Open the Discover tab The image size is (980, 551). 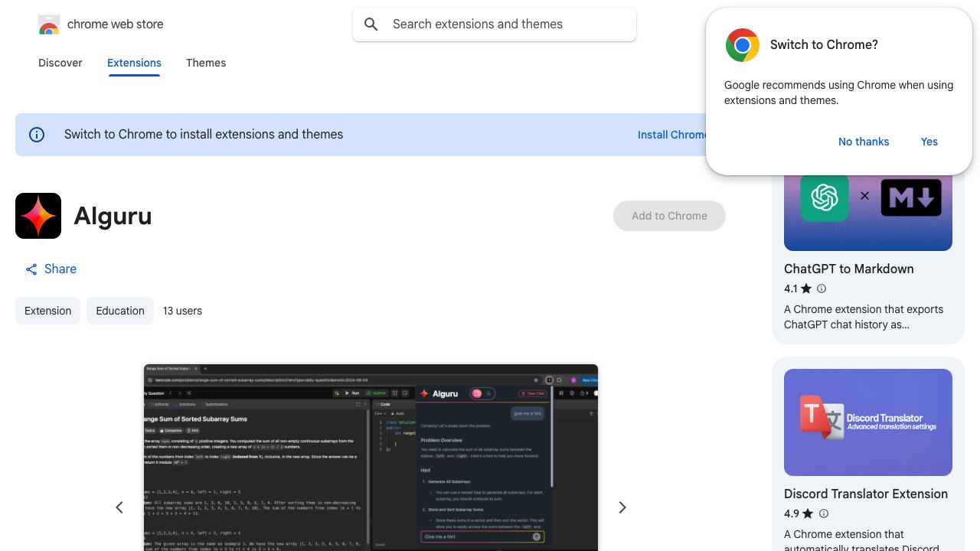tap(60, 63)
